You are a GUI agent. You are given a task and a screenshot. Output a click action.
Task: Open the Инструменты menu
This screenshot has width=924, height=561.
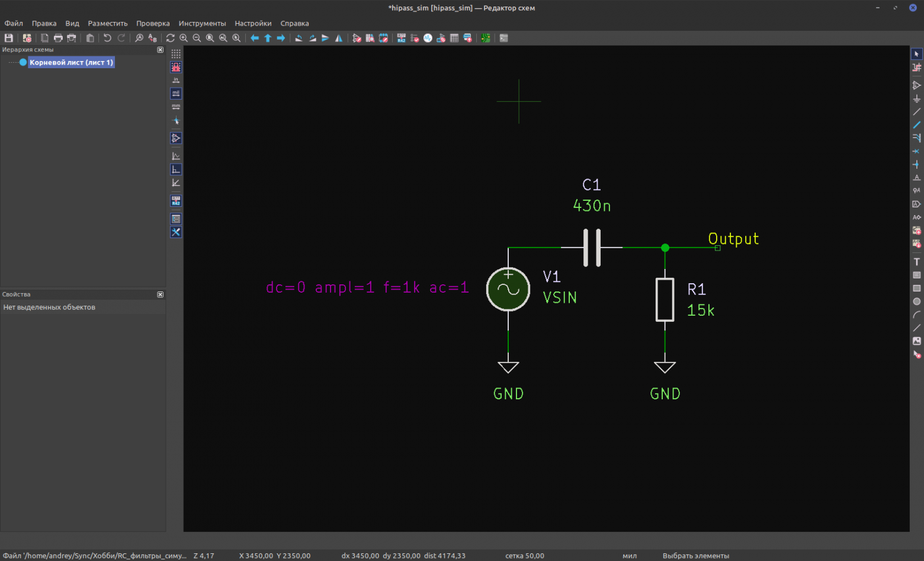tap(202, 24)
